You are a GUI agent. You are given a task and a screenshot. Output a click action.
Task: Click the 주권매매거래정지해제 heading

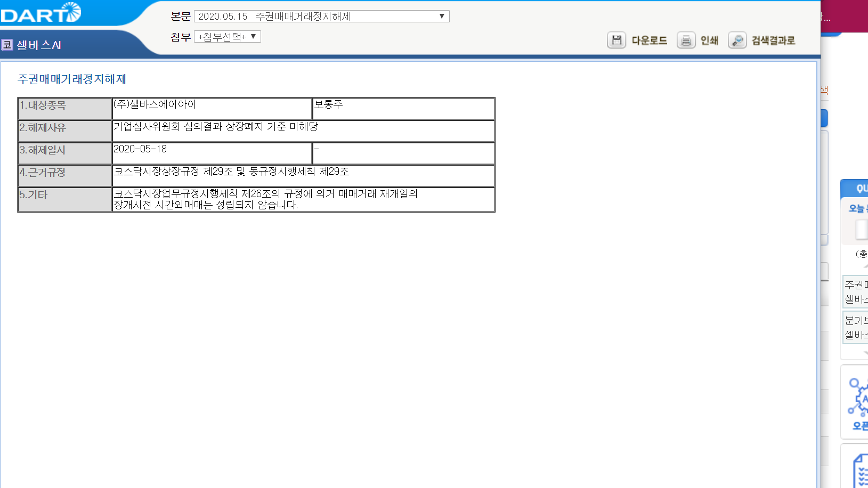click(72, 79)
